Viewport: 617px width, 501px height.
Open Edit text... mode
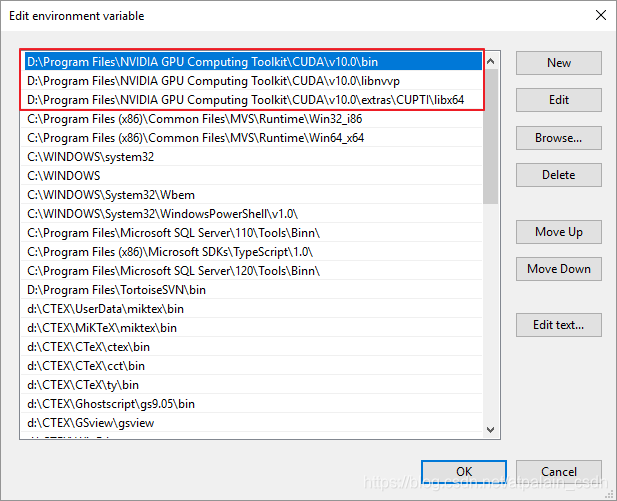(558, 325)
